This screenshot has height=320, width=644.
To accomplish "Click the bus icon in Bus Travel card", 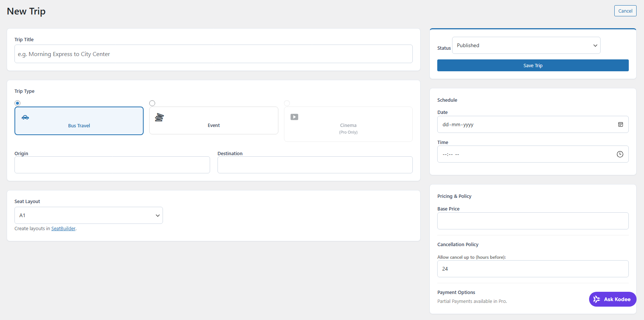I will [25, 117].
